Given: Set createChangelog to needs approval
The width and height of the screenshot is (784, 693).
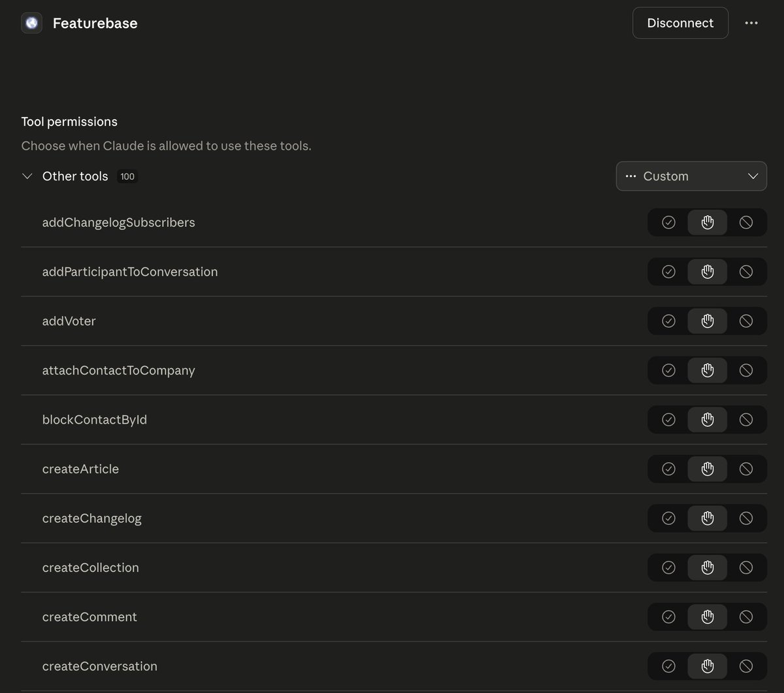Looking at the screenshot, I should click(x=707, y=518).
